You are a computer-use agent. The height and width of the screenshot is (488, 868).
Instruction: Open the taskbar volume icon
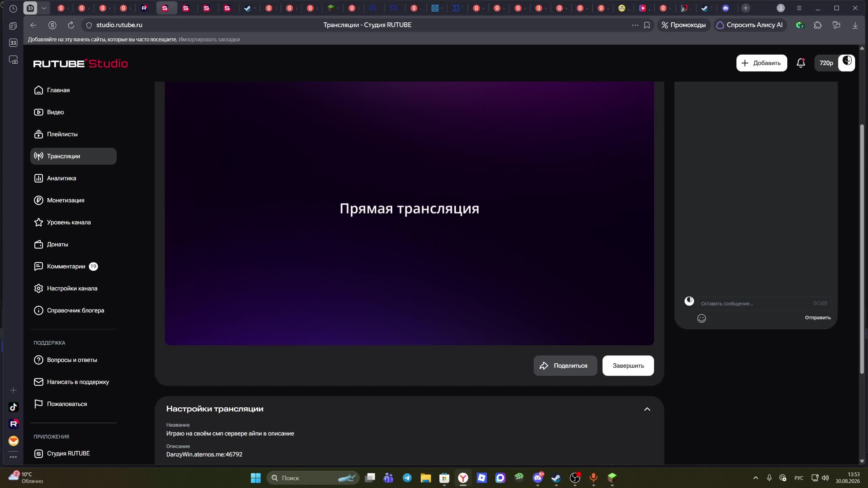point(825,478)
